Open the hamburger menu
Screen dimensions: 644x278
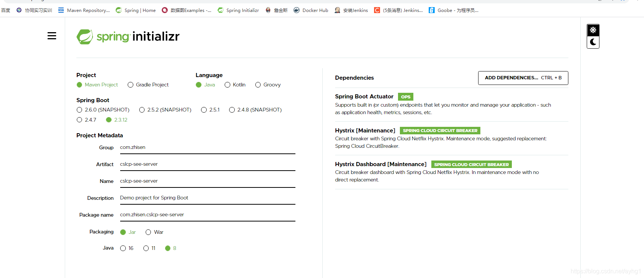click(x=52, y=36)
